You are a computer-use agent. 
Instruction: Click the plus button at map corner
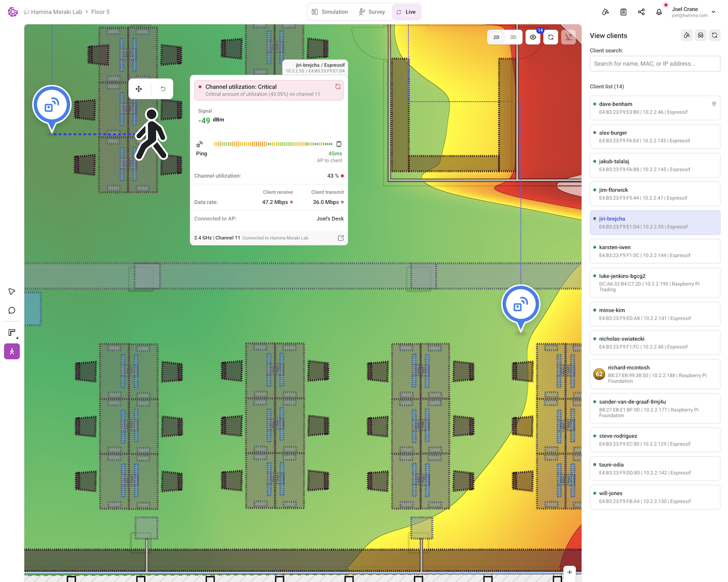pos(570,572)
